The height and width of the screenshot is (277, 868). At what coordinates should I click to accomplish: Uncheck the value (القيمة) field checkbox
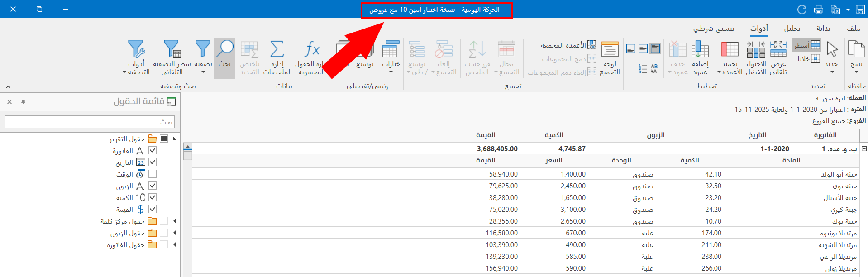tap(153, 209)
